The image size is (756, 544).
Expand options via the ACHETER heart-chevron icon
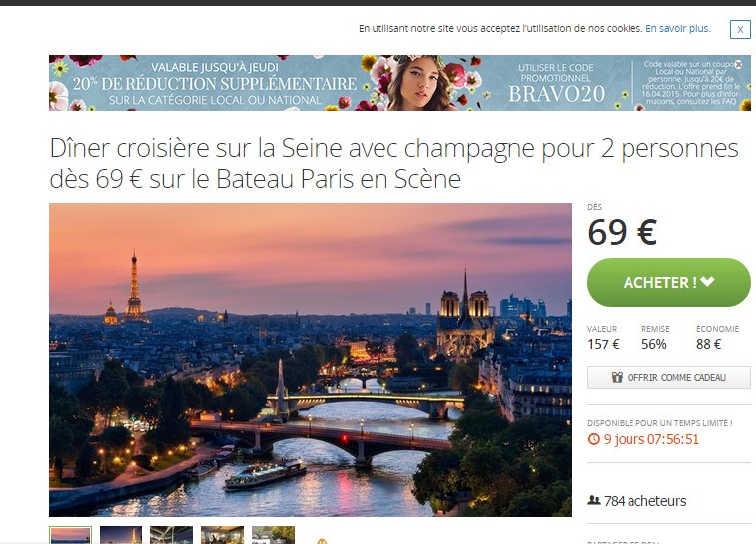pos(708,281)
